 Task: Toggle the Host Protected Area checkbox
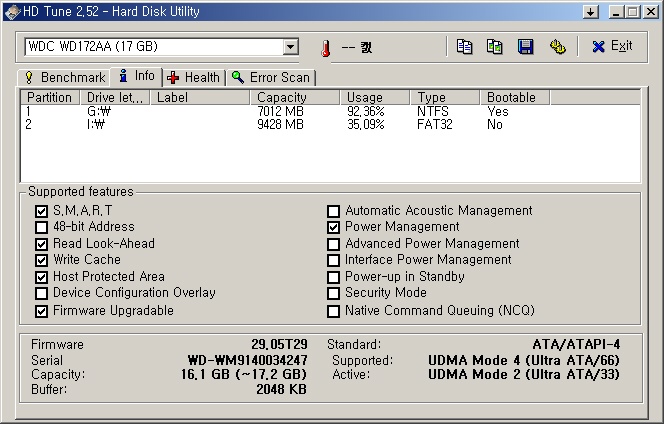click(41, 277)
